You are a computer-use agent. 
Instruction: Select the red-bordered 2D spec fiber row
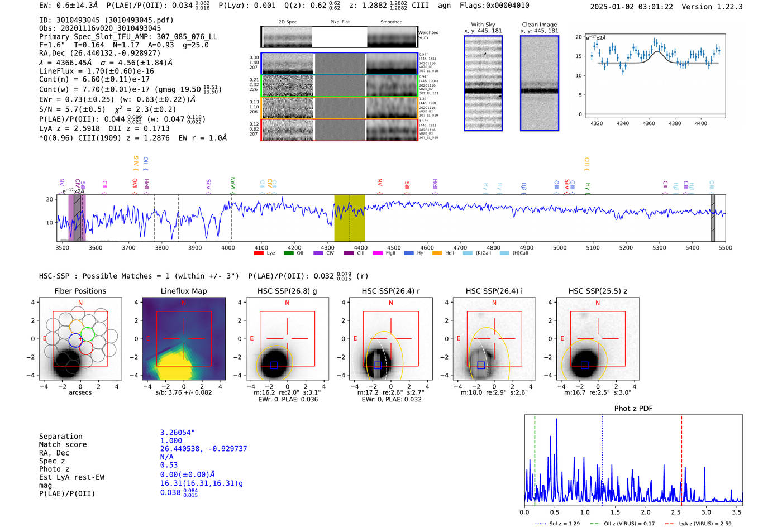tap(339, 130)
